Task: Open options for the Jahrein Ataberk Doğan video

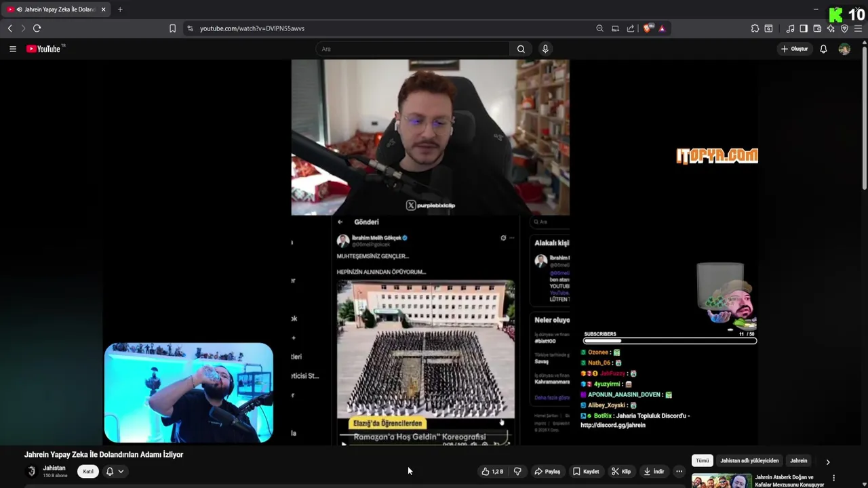Action: [833, 478]
